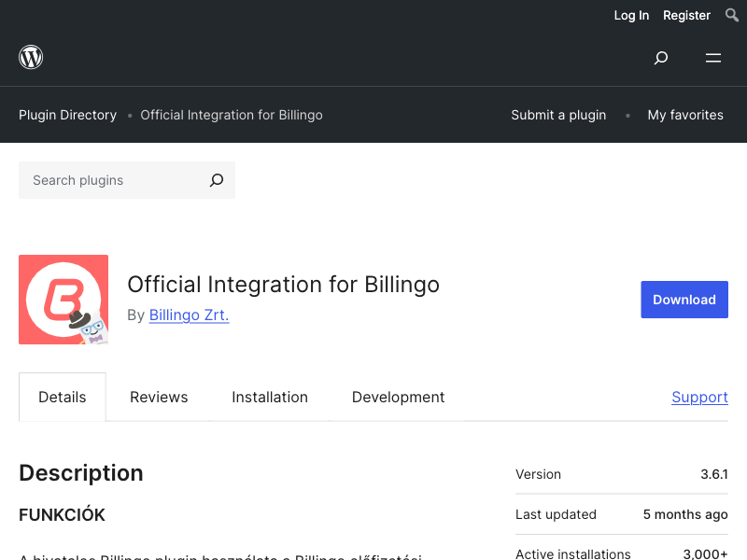
Task: Click the WordPress logo icon
Action: pos(31,57)
